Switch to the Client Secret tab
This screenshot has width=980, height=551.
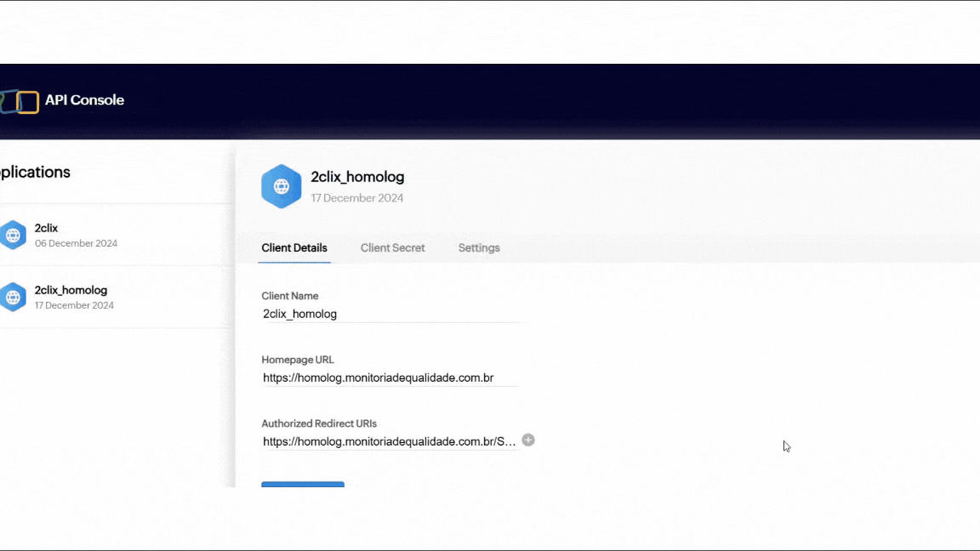(x=392, y=248)
